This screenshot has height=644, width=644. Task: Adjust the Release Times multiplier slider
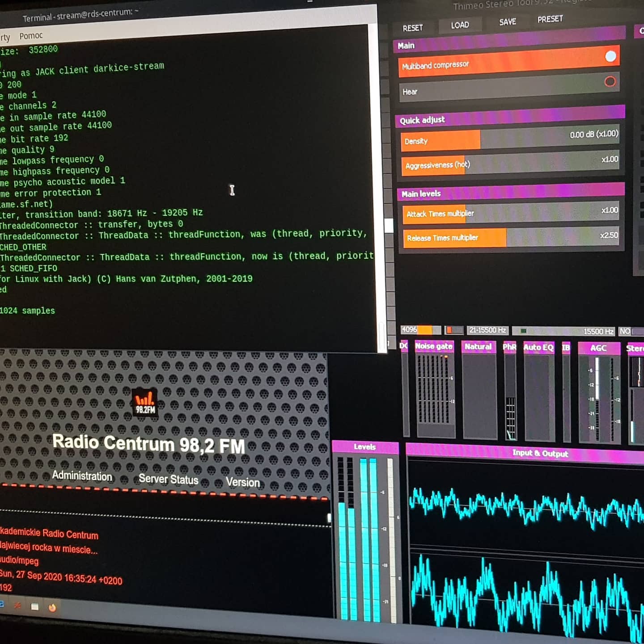pyautogui.click(x=510, y=237)
